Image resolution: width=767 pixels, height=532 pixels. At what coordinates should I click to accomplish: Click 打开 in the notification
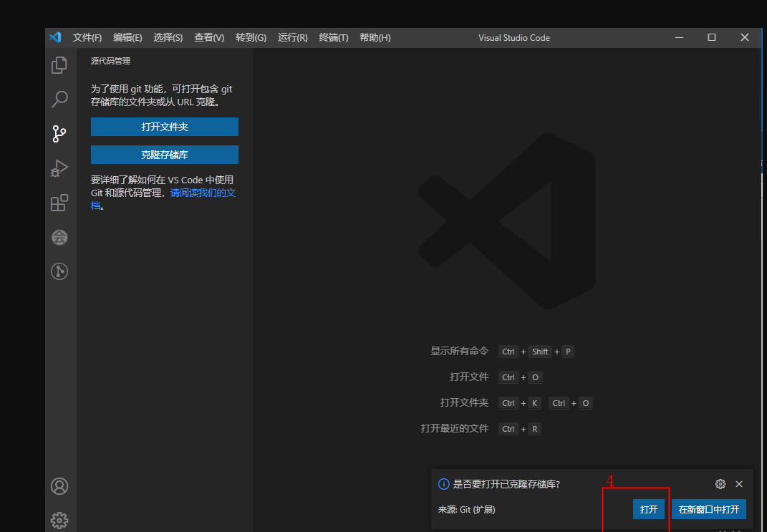(x=649, y=510)
